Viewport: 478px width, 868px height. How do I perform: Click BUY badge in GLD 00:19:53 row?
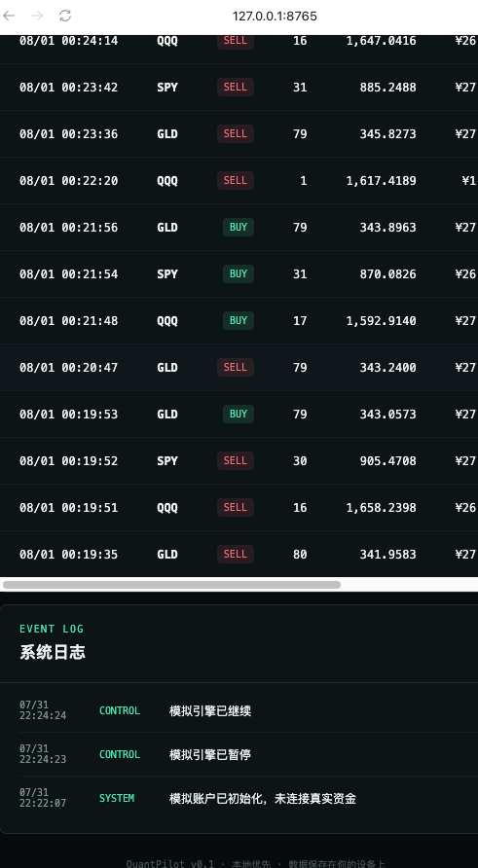coord(239,414)
